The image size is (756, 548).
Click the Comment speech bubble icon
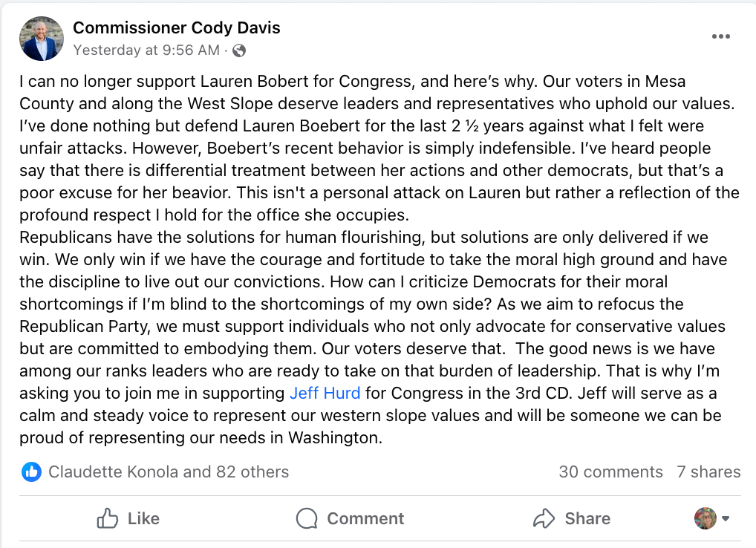(x=307, y=518)
